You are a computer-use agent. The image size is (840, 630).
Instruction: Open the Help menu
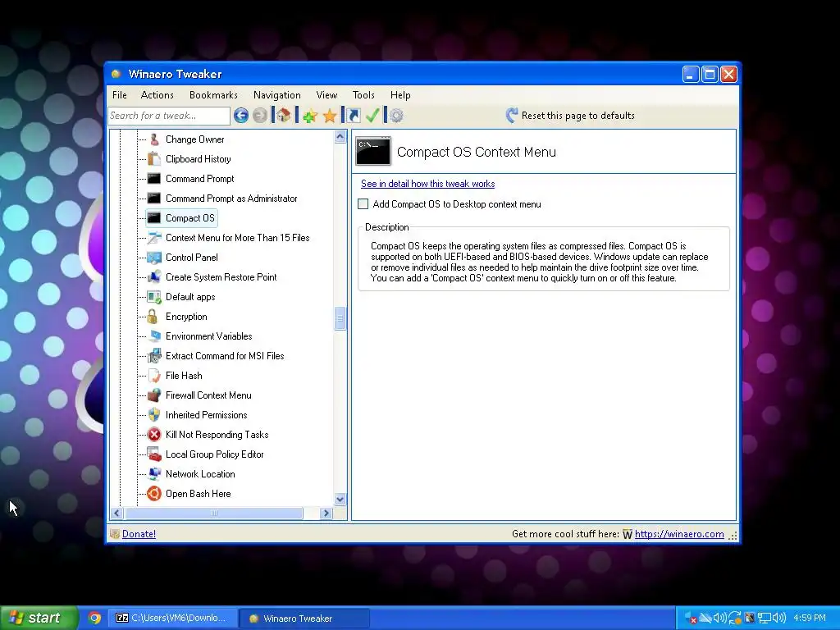pos(400,95)
